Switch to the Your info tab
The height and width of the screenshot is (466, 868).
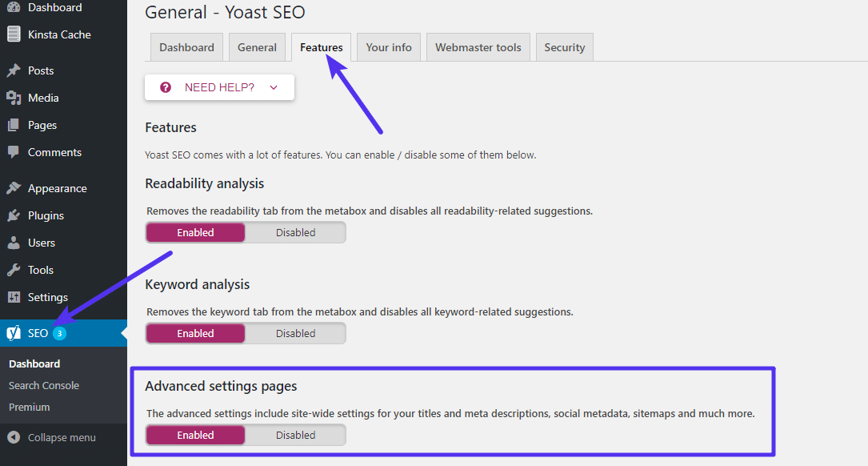[x=388, y=46]
